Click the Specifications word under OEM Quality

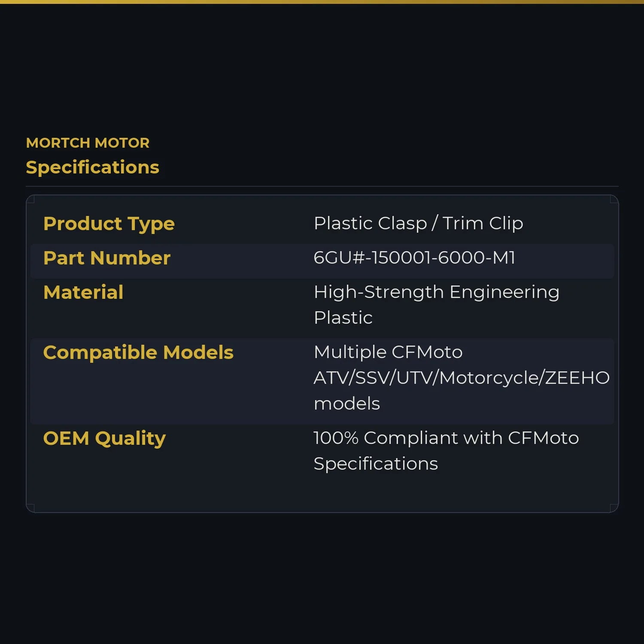[376, 464]
